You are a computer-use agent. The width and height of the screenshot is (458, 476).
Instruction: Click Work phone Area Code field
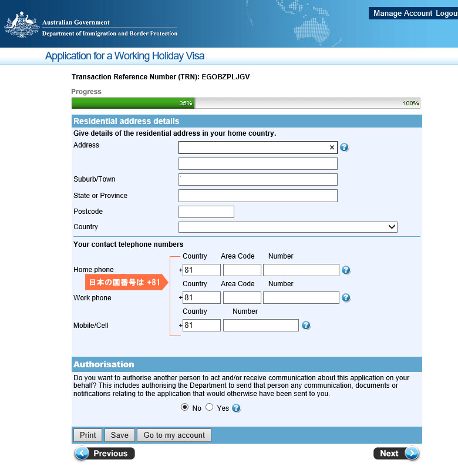tap(242, 297)
